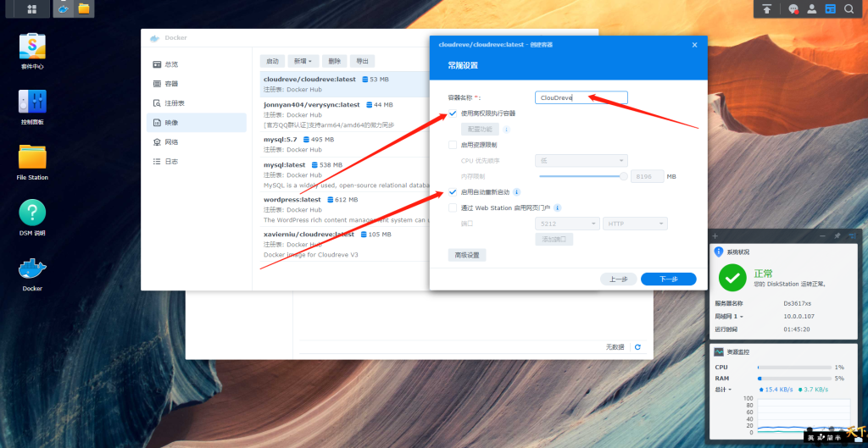Click the container name input field

(x=581, y=97)
